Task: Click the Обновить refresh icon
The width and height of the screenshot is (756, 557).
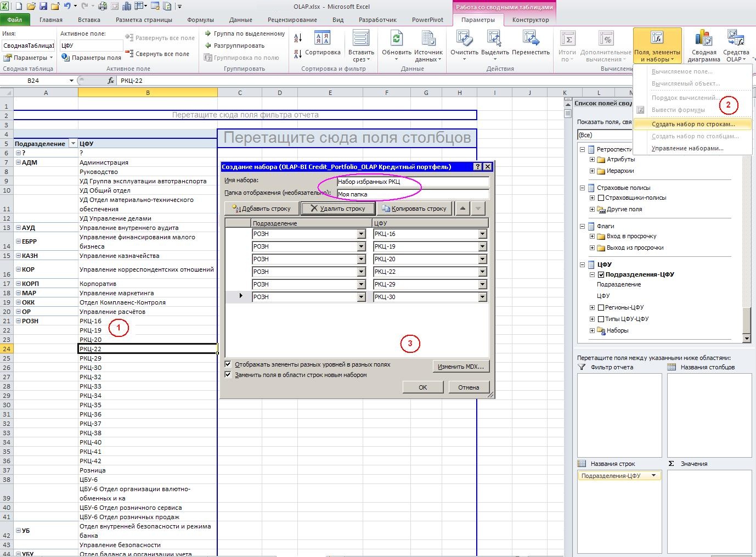Action: [x=396, y=38]
